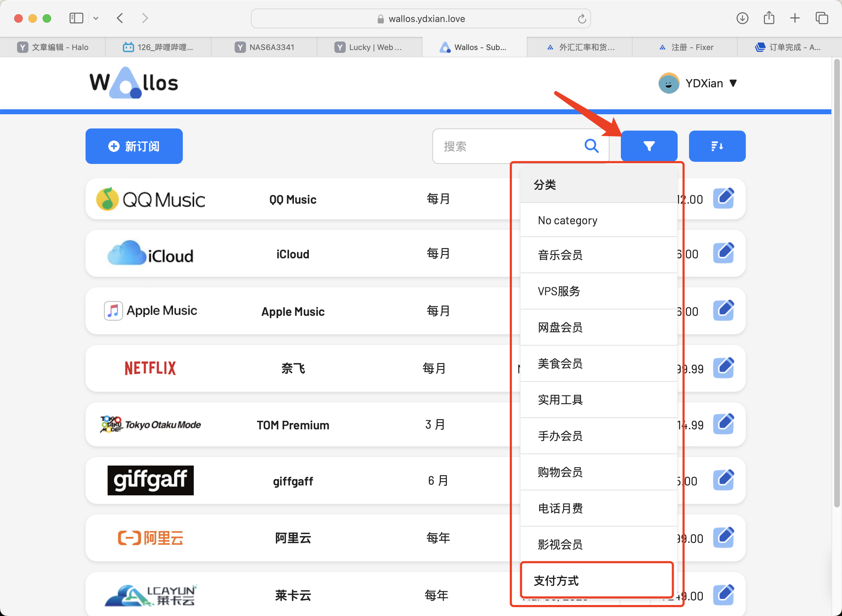The width and height of the screenshot is (842, 616).
Task: Filter by 购物会员 category
Action: (598, 472)
